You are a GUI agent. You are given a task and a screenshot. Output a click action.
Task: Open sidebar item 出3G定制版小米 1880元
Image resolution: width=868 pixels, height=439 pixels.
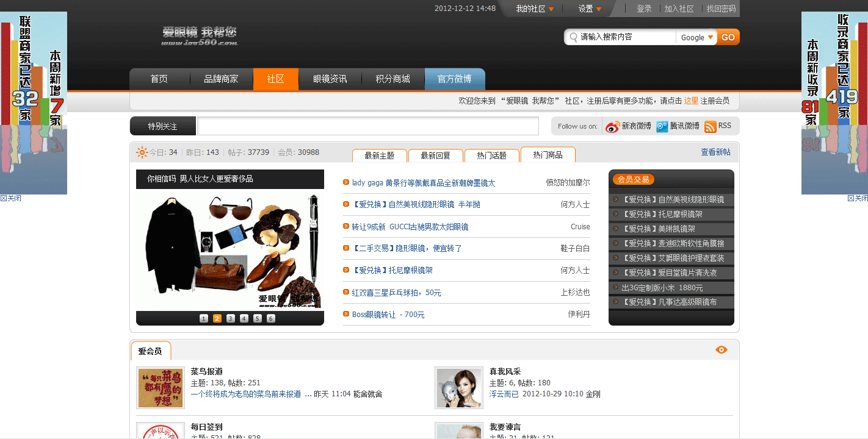click(662, 288)
